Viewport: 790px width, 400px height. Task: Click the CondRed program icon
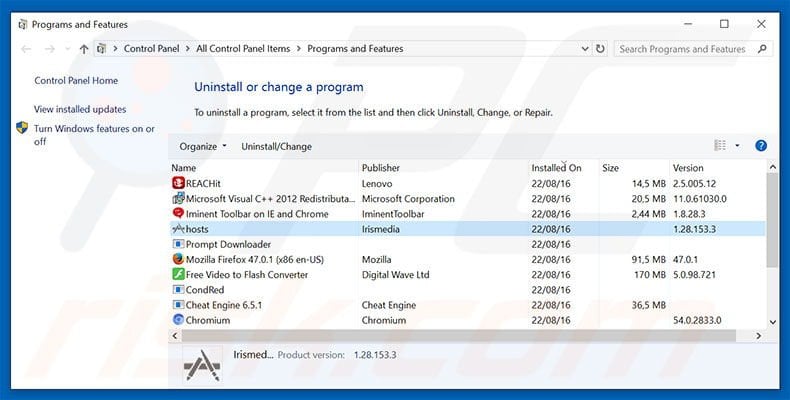(178, 289)
